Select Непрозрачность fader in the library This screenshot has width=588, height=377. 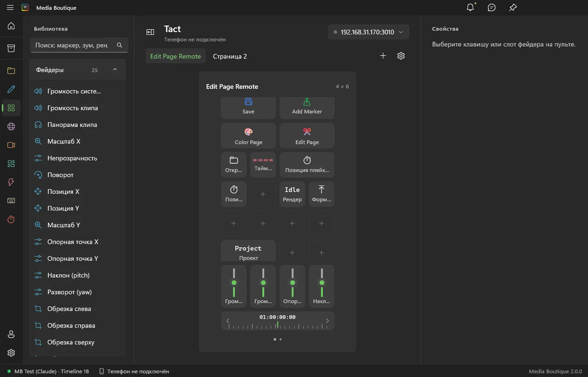78,158
